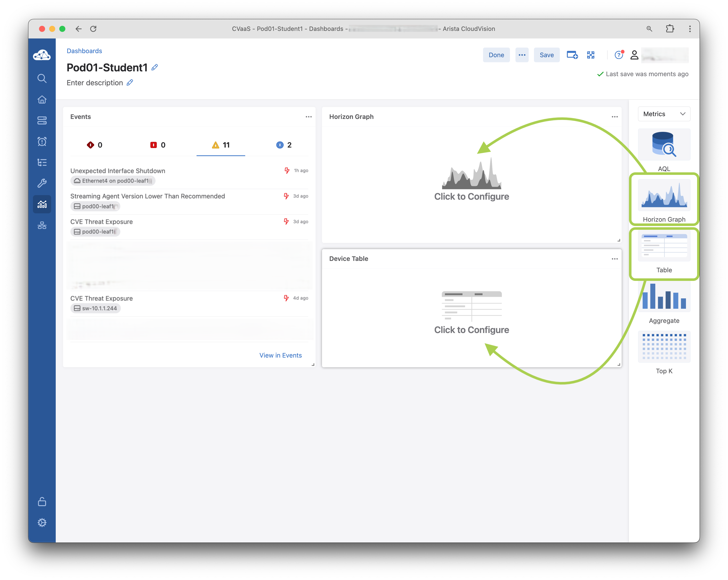Open the Settings gear in the sidebar
Screen dimensions: 728x580
tap(42, 522)
